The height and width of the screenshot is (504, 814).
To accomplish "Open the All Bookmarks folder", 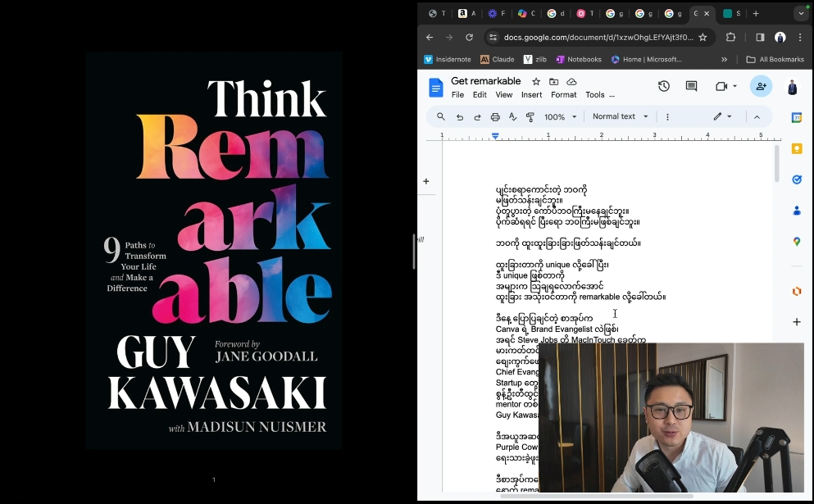I will pyautogui.click(x=775, y=60).
